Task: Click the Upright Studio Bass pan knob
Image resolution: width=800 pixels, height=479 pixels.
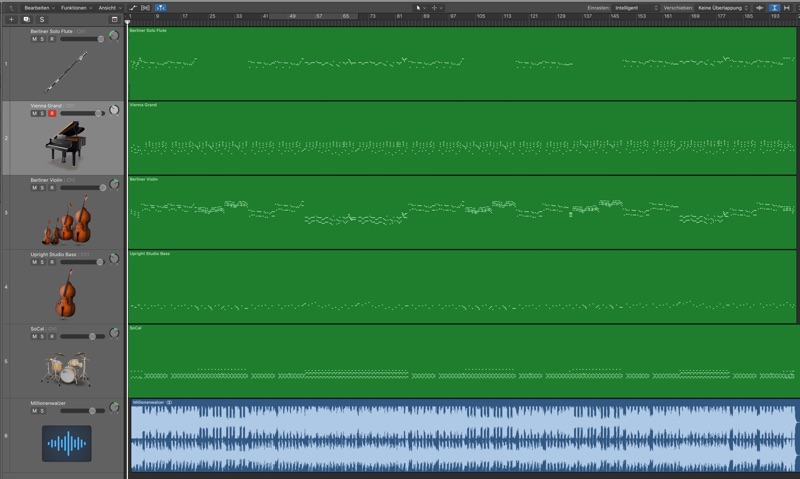Action: 114,259
